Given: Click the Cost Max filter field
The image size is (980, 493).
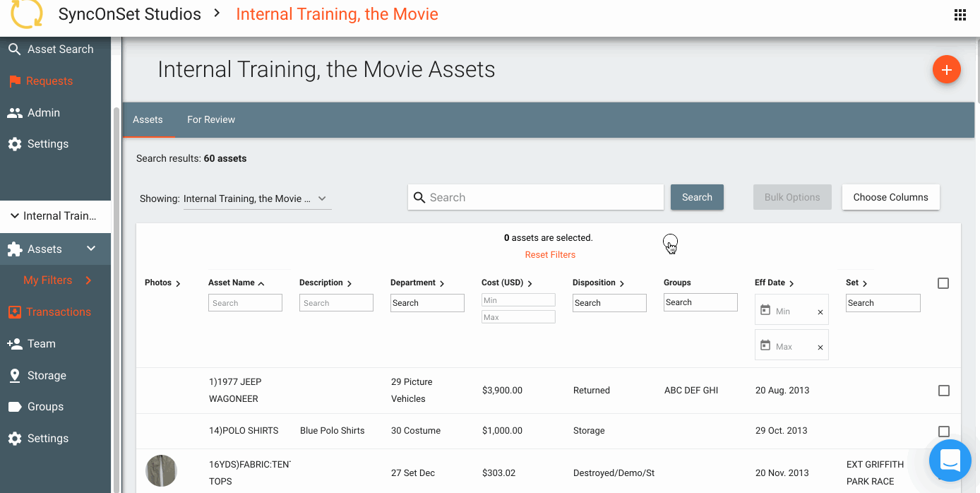Looking at the screenshot, I should [518, 317].
